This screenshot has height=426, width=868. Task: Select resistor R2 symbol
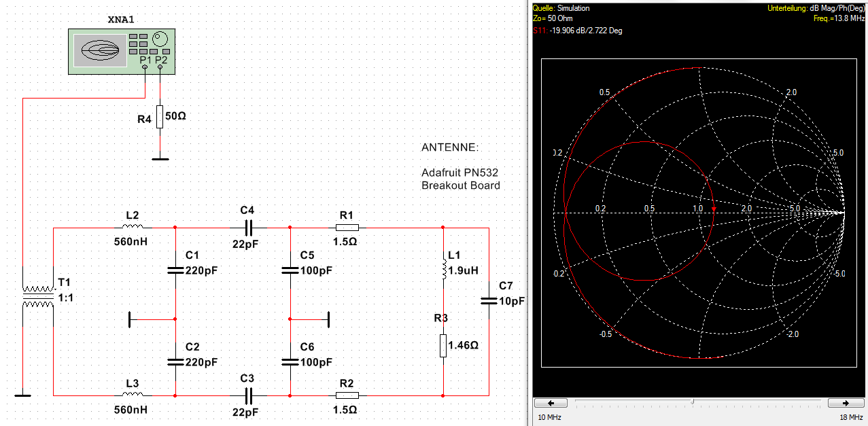pyautogui.click(x=347, y=395)
